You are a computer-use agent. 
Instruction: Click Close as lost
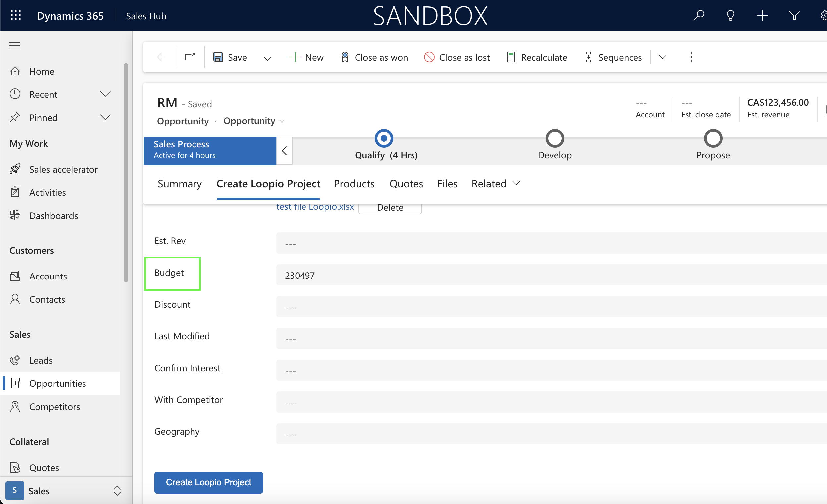[x=457, y=57]
